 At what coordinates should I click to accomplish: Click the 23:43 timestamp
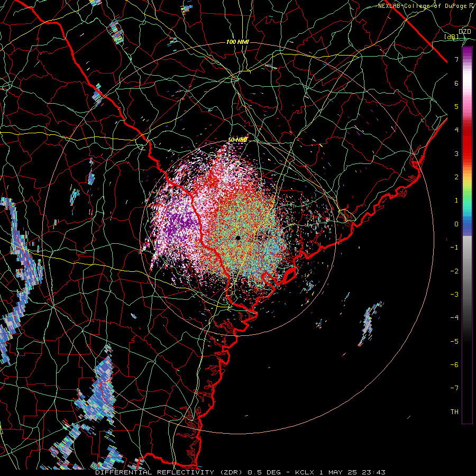(x=373, y=472)
